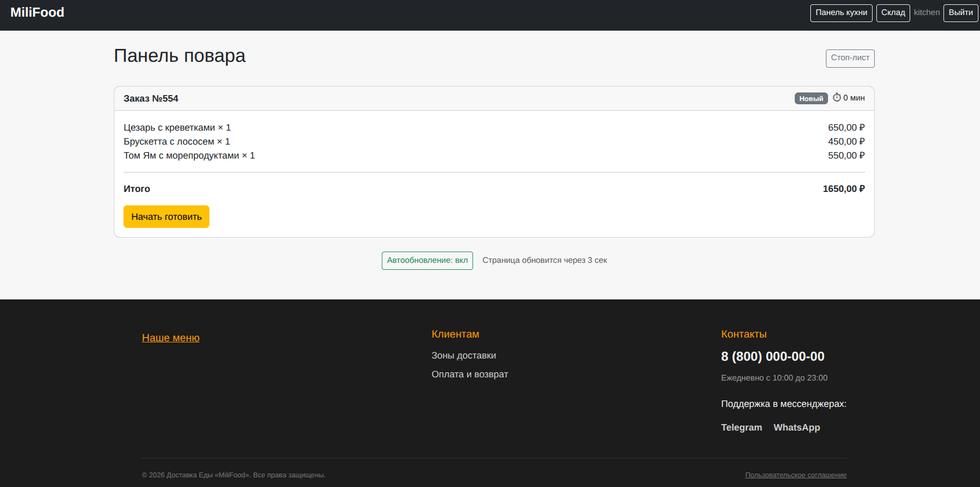Click the stopwatch timer icon
The height and width of the screenshot is (487, 980).
pyautogui.click(x=837, y=97)
